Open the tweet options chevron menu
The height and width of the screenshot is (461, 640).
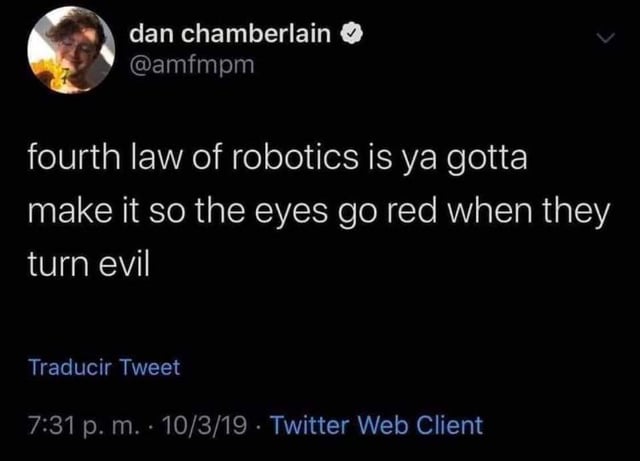(x=605, y=38)
